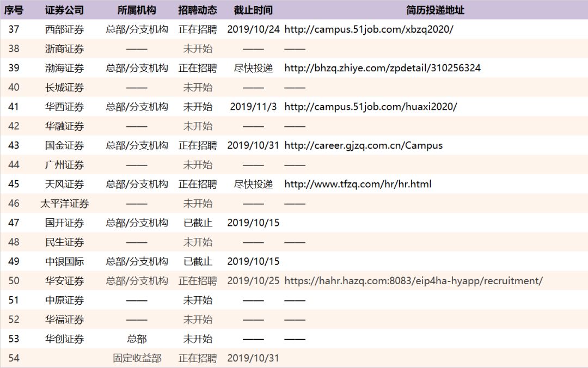588x368 pixels.
Task: Select the 国金证券 company cell
Action: tap(64, 145)
